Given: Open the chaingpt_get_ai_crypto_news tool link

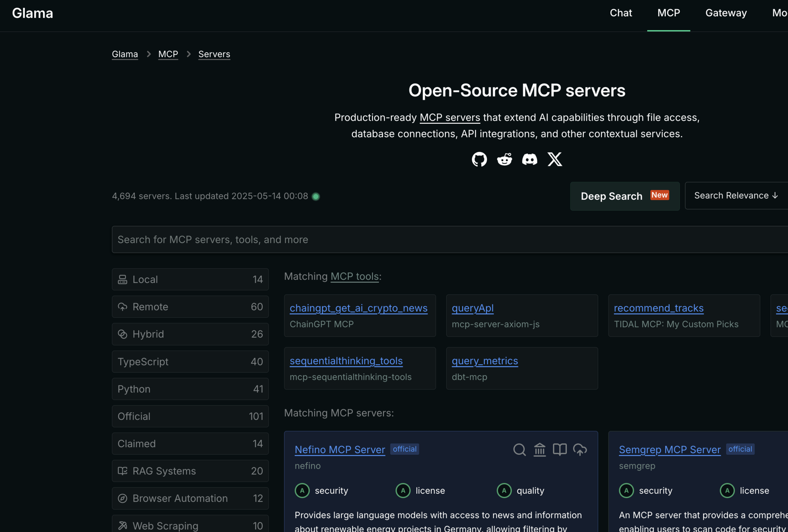Looking at the screenshot, I should click(358, 308).
